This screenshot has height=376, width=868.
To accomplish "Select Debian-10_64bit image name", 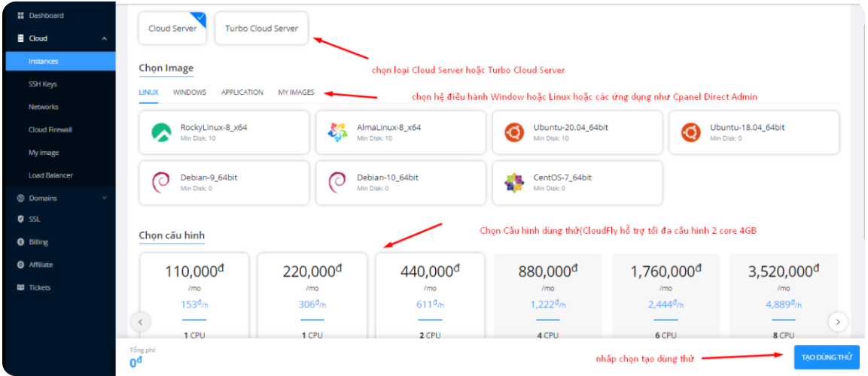I will click(x=388, y=177).
